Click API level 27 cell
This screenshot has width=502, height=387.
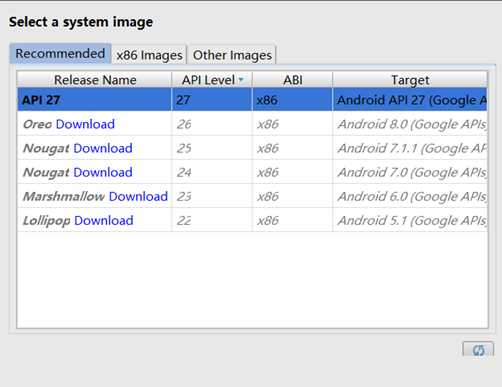click(x=212, y=100)
